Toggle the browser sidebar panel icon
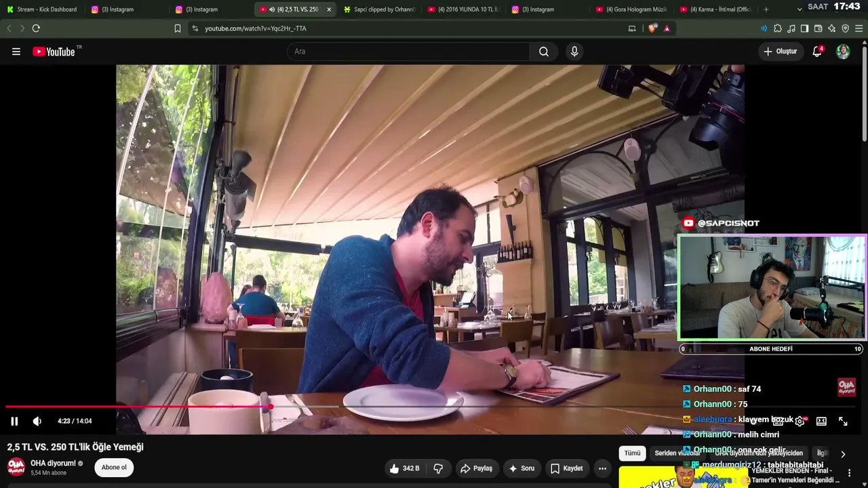The image size is (868, 488). click(x=804, y=28)
